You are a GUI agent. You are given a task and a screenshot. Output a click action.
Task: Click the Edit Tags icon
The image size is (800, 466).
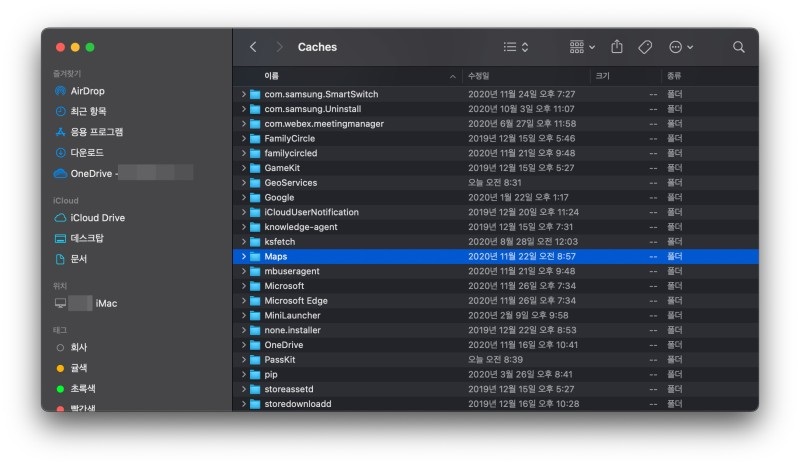[x=645, y=47]
